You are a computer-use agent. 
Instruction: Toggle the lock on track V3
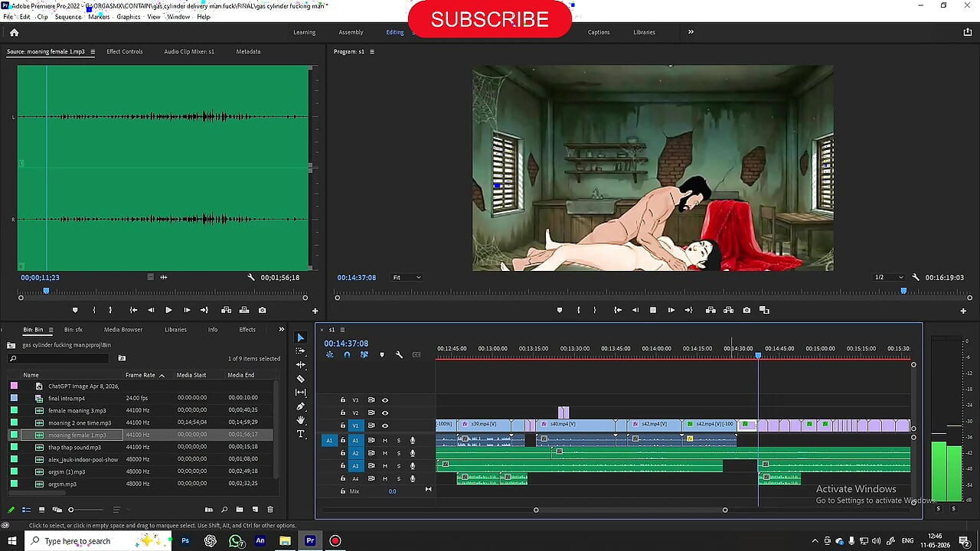click(x=342, y=399)
